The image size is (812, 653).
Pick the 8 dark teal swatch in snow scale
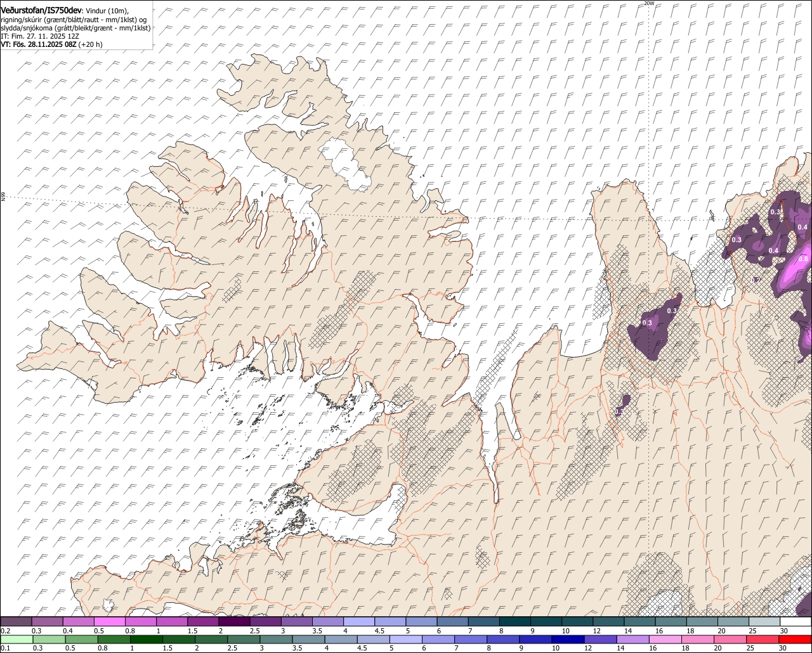coord(516,621)
